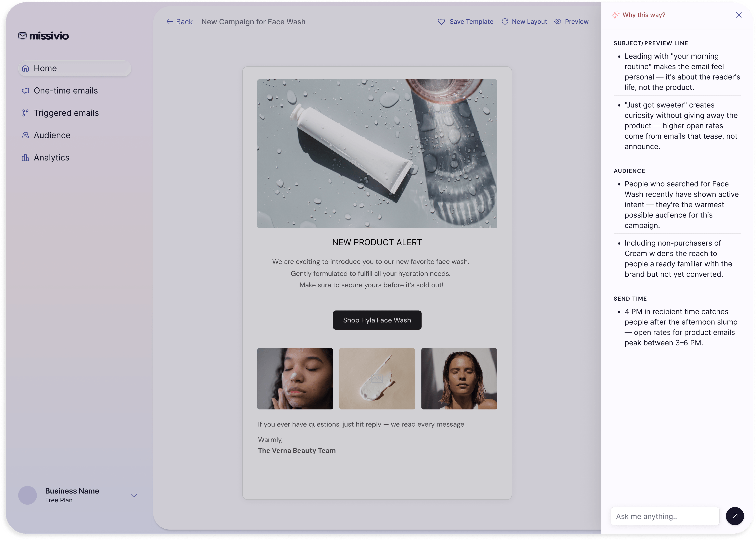Click the AUDIENCE section heading
The height and width of the screenshot is (540, 756).
tap(629, 171)
